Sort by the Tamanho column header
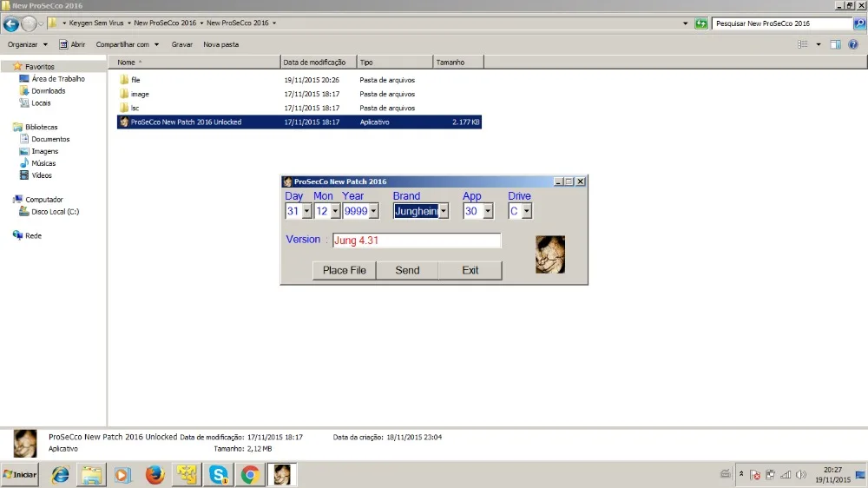 coord(457,62)
